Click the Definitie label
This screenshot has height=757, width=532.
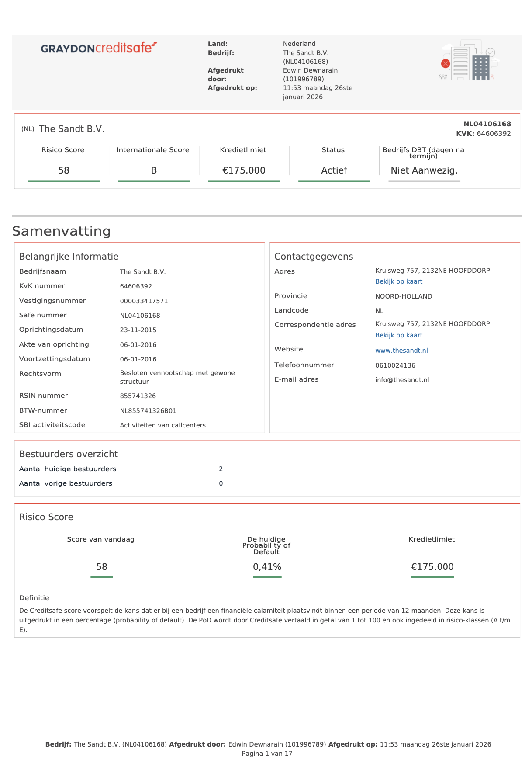tap(34, 598)
